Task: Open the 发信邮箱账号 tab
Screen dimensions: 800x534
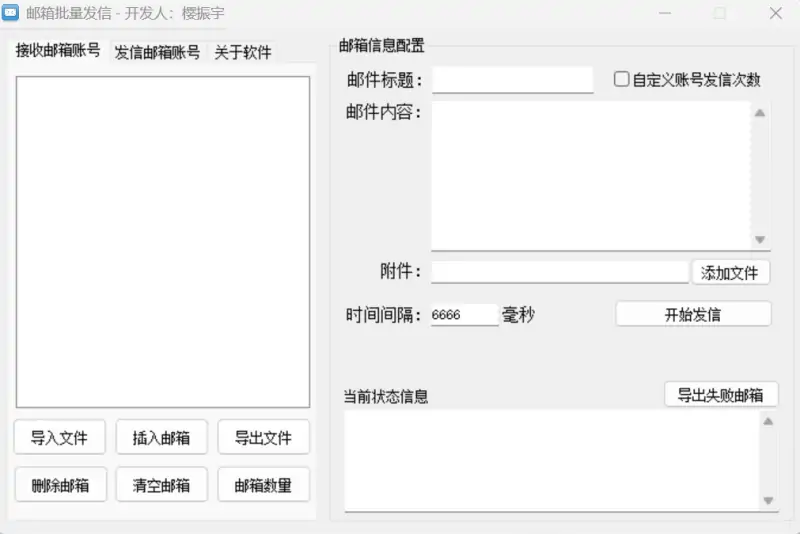Action: tap(157, 53)
